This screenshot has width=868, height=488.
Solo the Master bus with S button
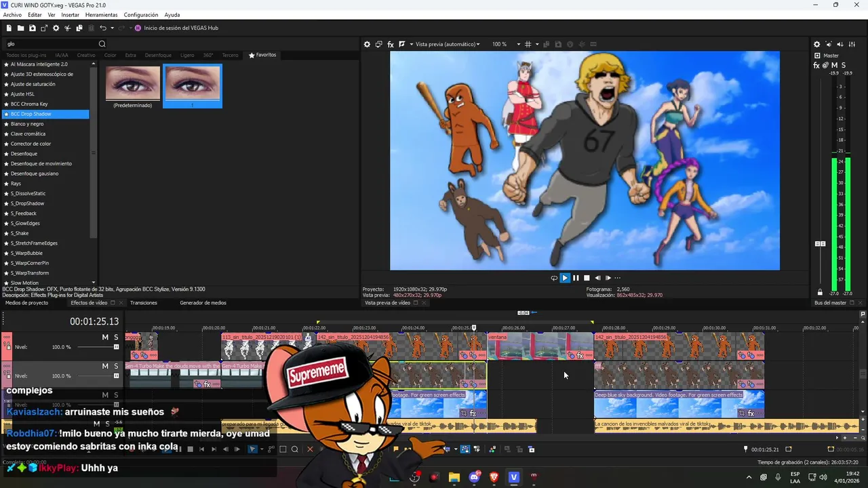[x=843, y=65]
